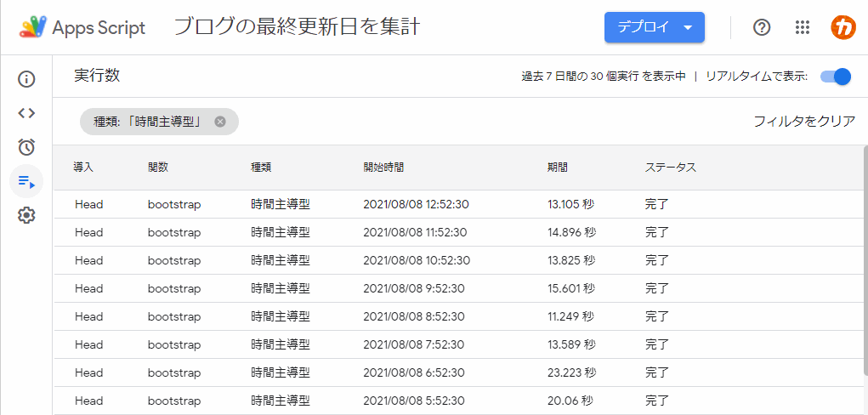Remove the 種類「時間主導型」 filter chip
The width and height of the screenshot is (868, 415).
tap(220, 122)
